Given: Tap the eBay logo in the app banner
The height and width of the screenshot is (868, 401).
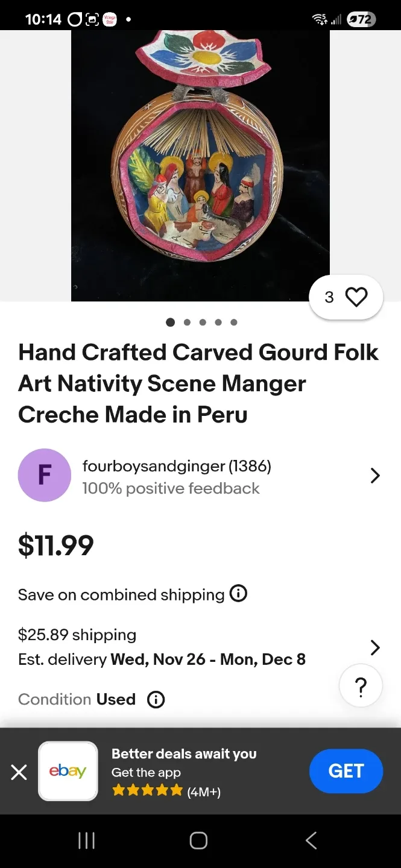Looking at the screenshot, I should pyautogui.click(x=68, y=771).
